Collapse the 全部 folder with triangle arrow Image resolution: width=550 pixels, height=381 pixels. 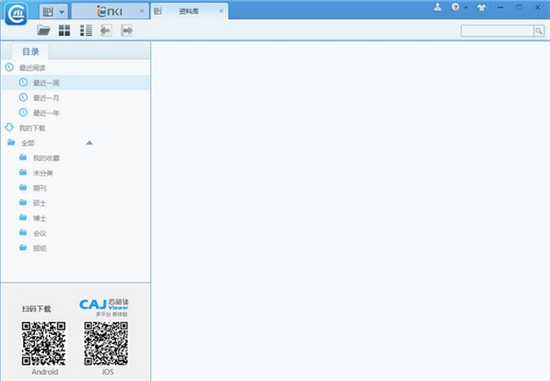89,143
